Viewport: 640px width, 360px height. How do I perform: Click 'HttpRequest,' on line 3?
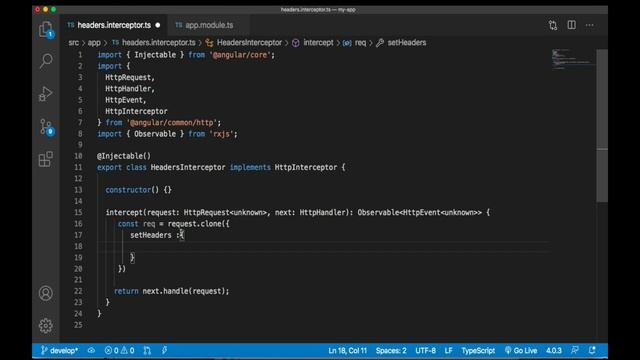[x=130, y=77]
